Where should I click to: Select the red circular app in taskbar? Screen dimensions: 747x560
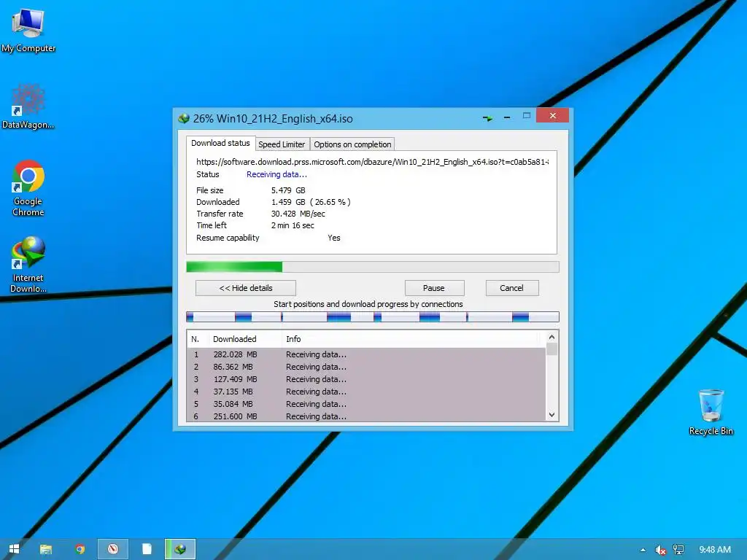pos(113,549)
